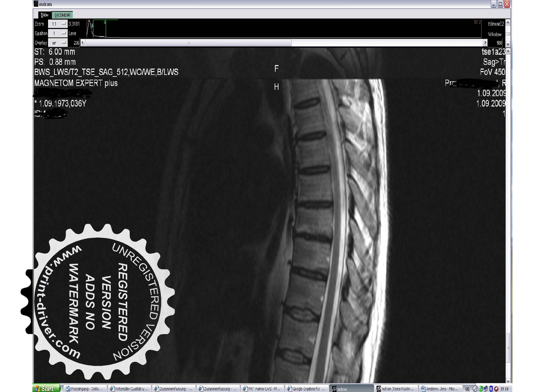The width and height of the screenshot is (555, 392).
Task: Open the Spalten columns dropdown
Action: click(58, 33)
